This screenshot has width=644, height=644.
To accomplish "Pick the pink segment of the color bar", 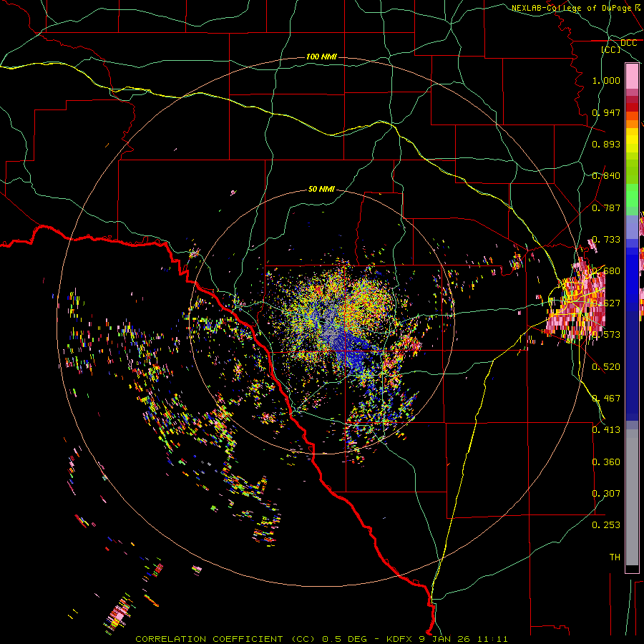I will click(632, 77).
